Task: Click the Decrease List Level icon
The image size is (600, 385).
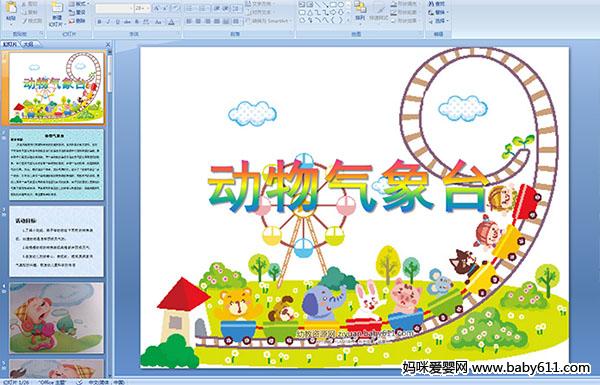Action: (217, 8)
